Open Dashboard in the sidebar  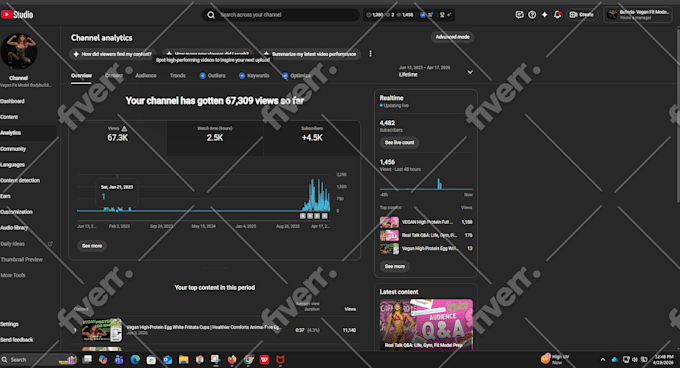[13, 101]
